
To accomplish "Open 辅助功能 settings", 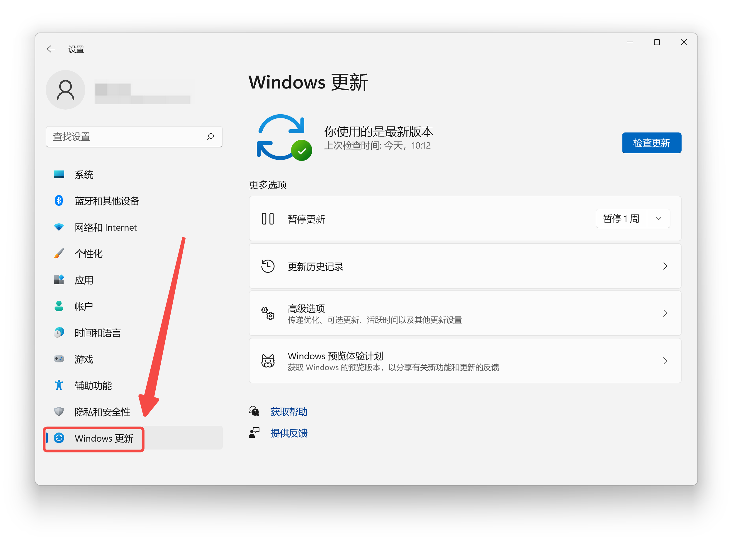I will (134, 385).
